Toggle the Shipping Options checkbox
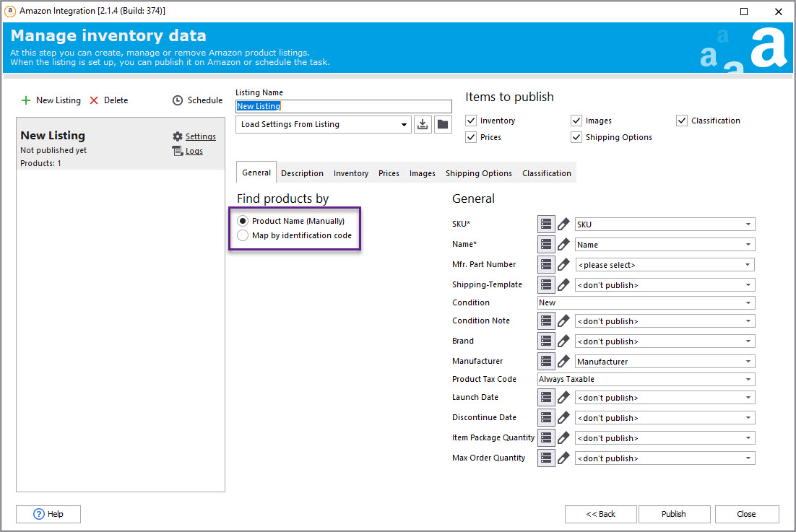 click(576, 137)
